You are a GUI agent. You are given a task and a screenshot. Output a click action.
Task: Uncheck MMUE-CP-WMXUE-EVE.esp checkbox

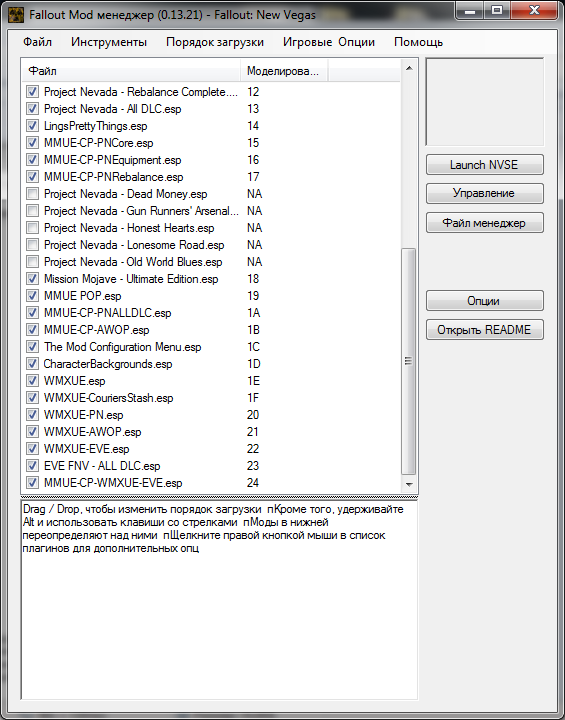(32, 483)
